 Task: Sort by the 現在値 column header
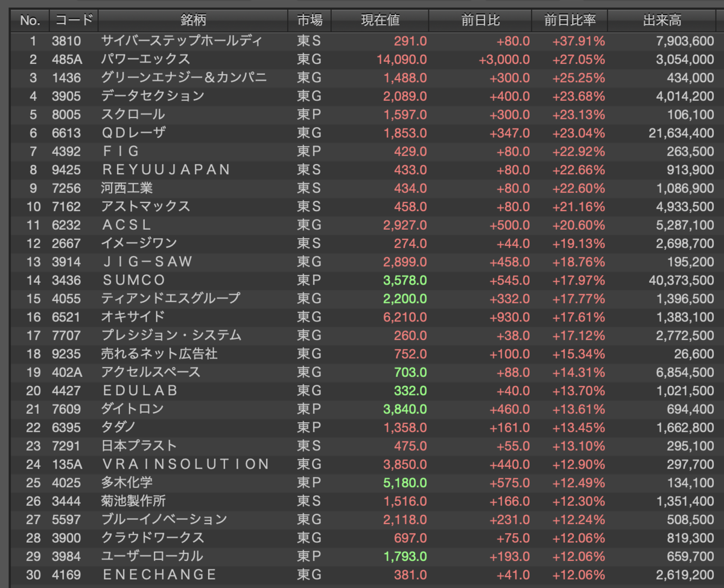(380, 21)
